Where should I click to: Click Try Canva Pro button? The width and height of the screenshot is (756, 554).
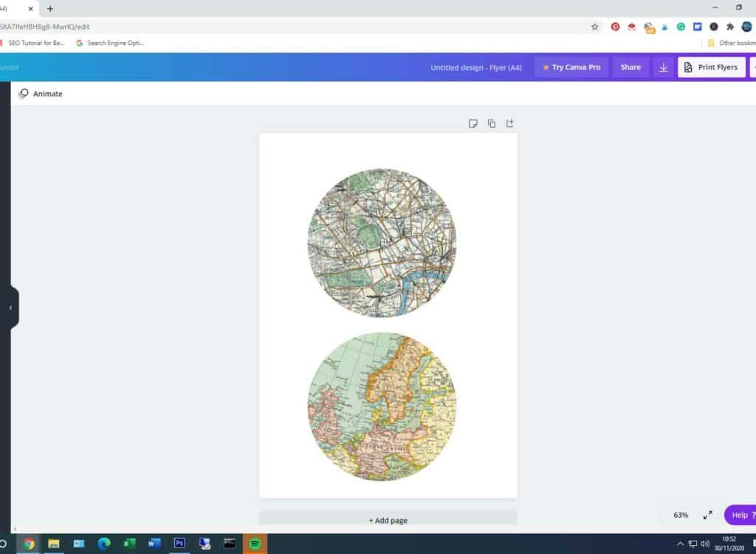(571, 67)
